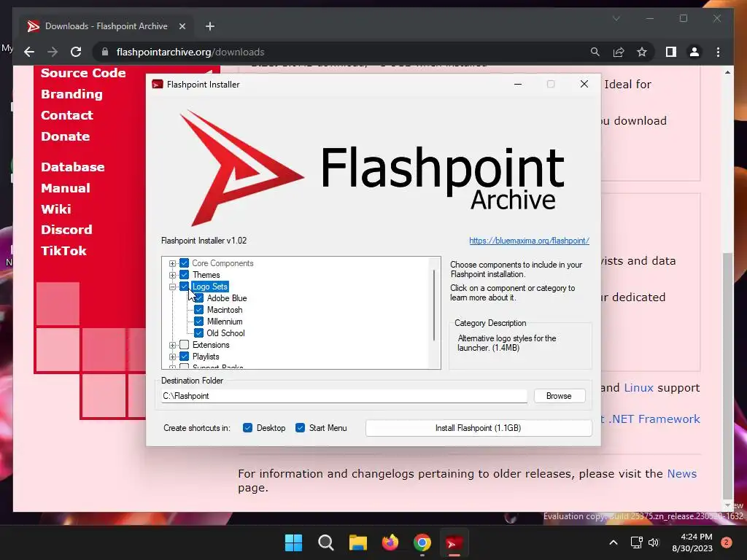
Task: Click the Destination Folder path field
Action: pyautogui.click(x=344, y=396)
